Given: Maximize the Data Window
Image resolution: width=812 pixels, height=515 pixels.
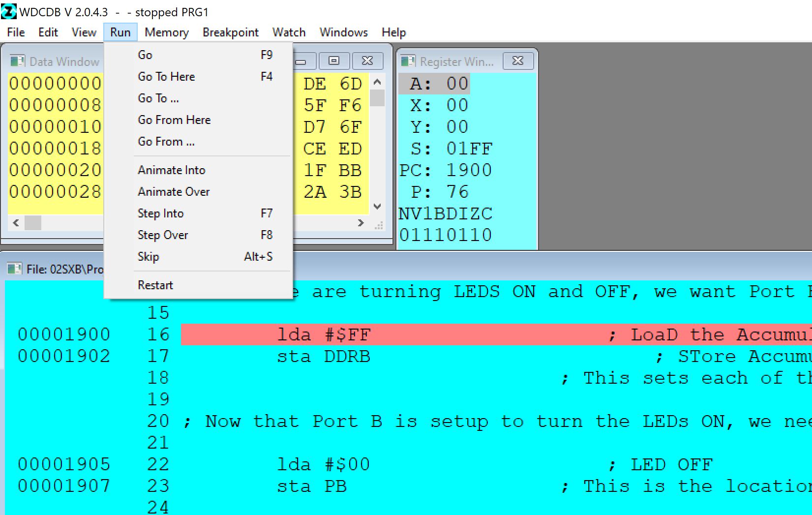Looking at the screenshot, I should click(334, 61).
